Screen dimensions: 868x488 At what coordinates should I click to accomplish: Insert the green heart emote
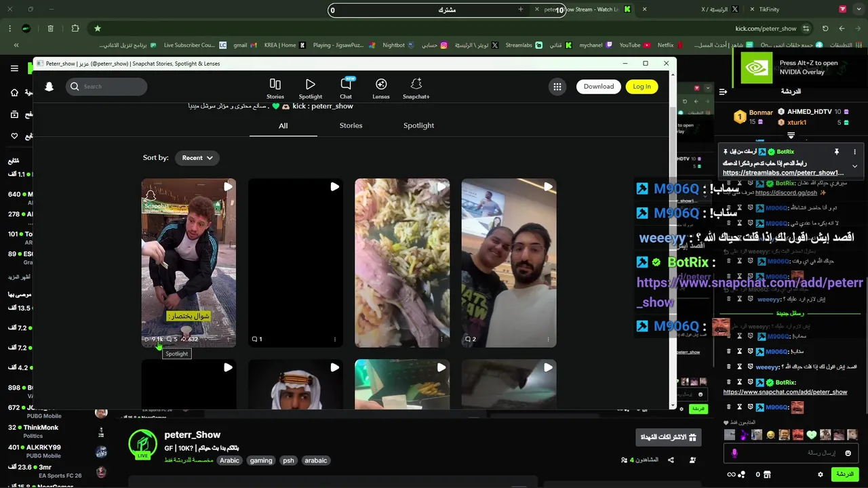coord(811,434)
